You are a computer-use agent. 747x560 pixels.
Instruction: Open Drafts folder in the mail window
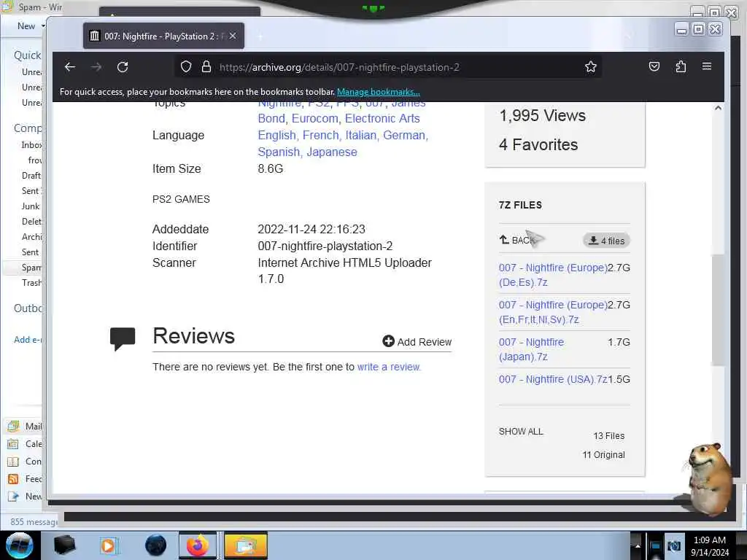tap(31, 176)
